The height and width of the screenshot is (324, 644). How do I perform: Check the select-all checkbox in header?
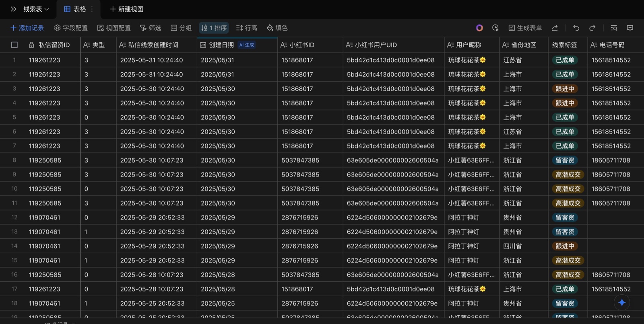click(14, 45)
